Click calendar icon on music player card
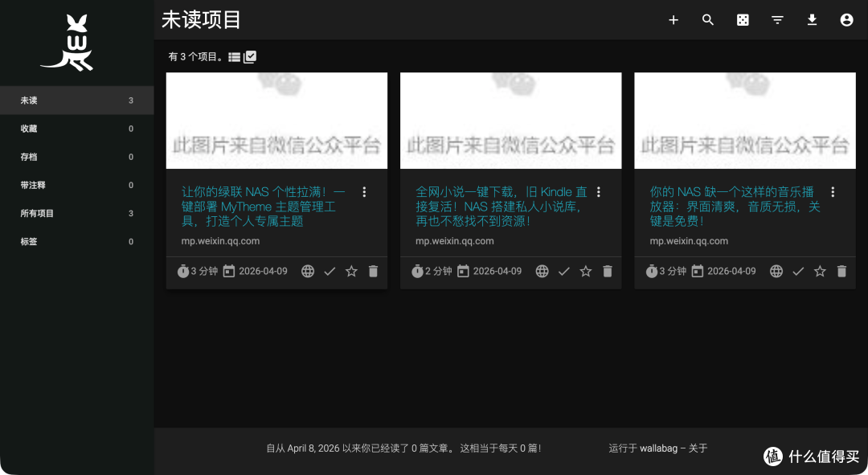 (698, 272)
